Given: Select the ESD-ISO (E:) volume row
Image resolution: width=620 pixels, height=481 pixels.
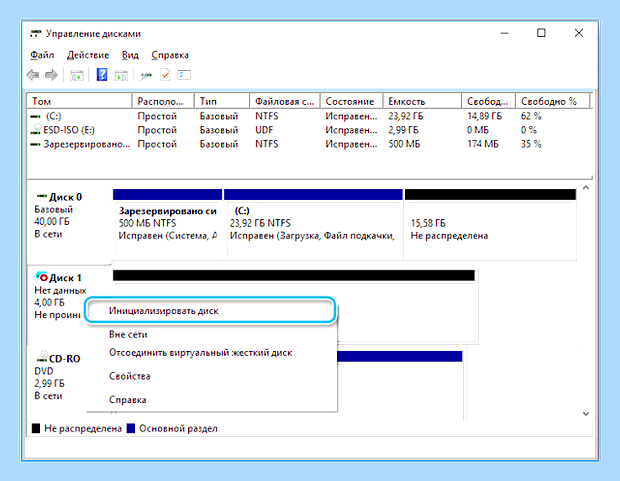Looking at the screenshot, I should [309, 130].
